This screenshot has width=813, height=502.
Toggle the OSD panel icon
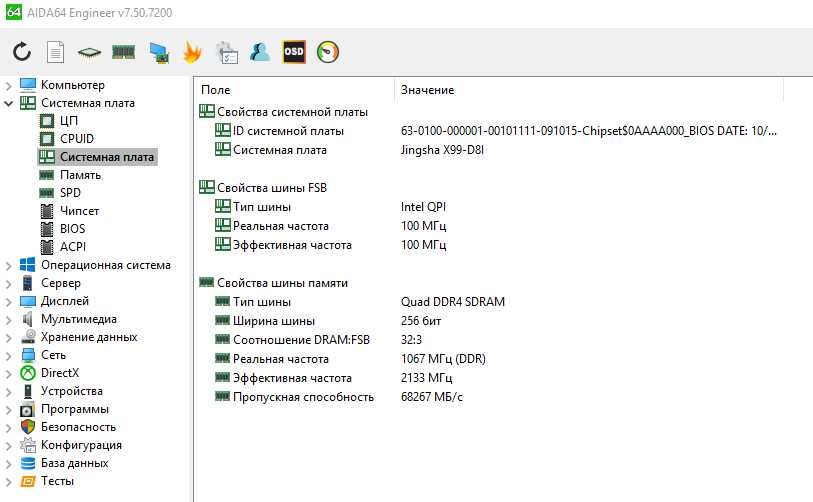tap(294, 52)
